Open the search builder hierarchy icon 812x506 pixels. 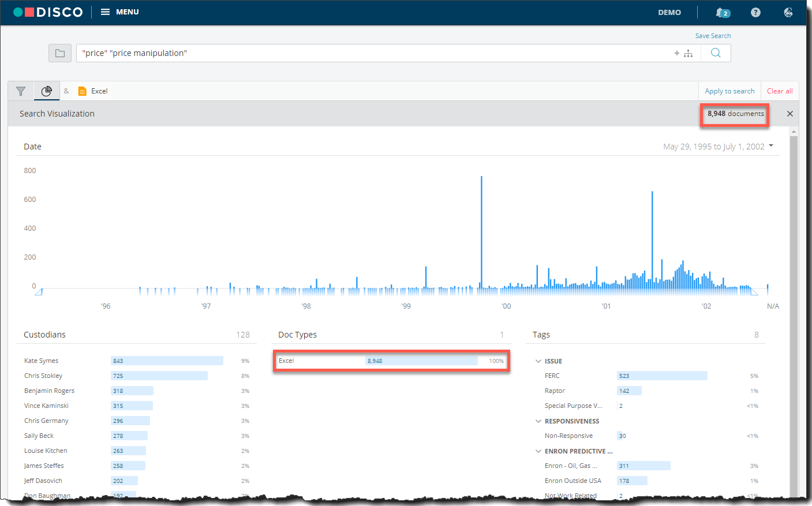click(688, 53)
